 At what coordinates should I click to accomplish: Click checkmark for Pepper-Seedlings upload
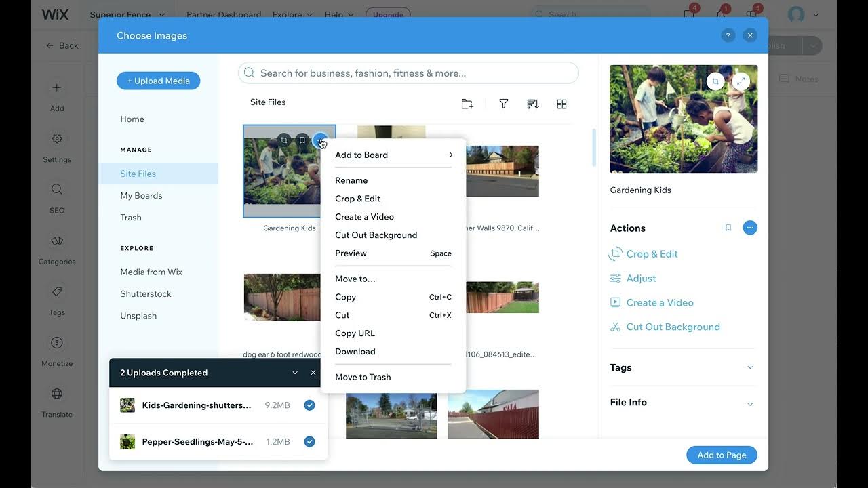309,441
